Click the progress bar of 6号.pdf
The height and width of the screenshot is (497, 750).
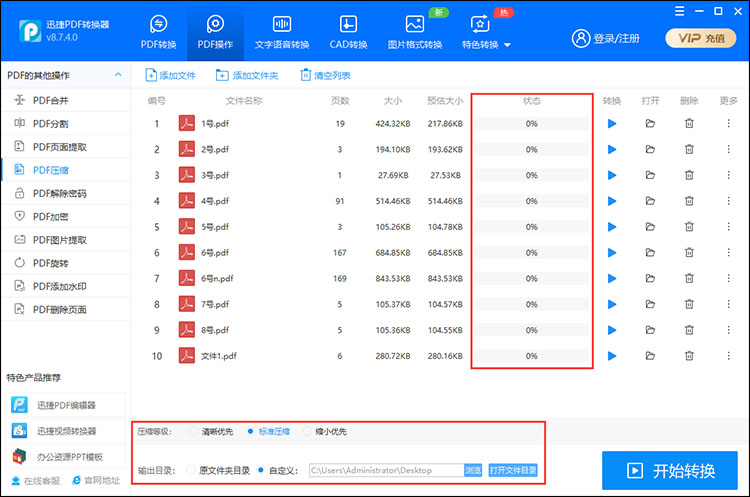click(x=532, y=253)
